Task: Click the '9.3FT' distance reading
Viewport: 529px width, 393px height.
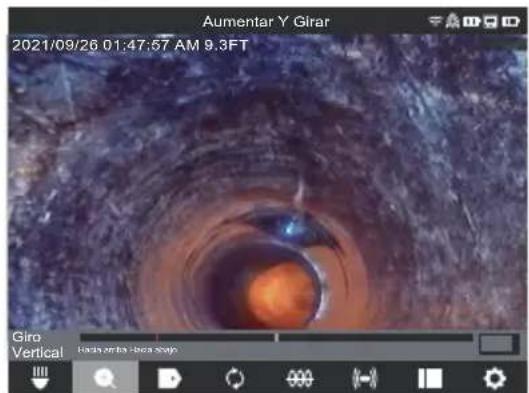Action: coord(226,45)
